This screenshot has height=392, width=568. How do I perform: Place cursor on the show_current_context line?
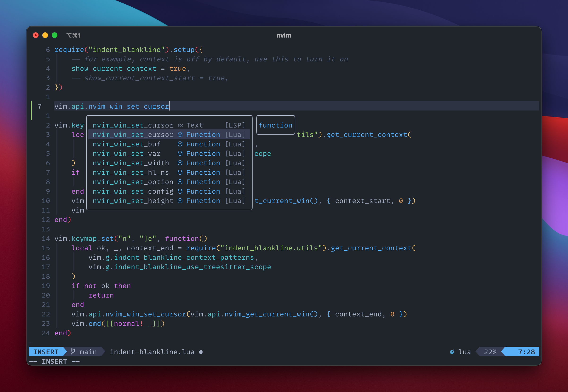pos(114,68)
